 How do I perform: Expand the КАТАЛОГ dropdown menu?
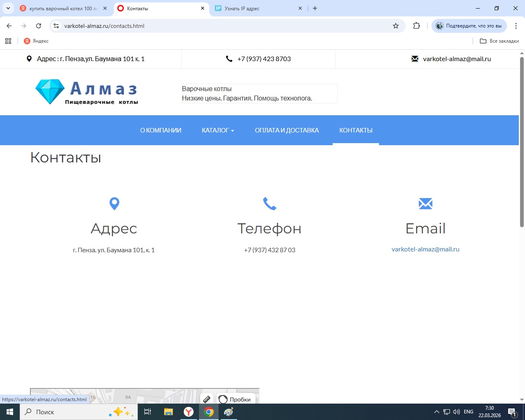point(218,130)
